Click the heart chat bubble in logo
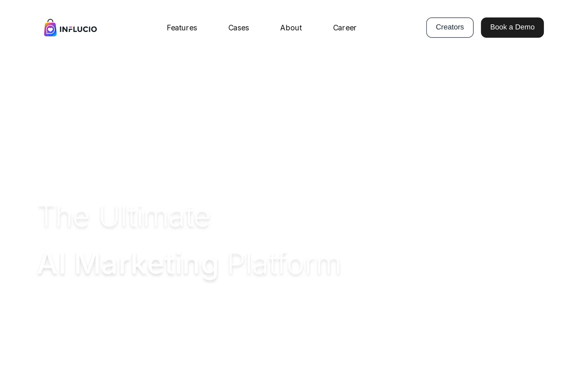 tap(50, 29)
